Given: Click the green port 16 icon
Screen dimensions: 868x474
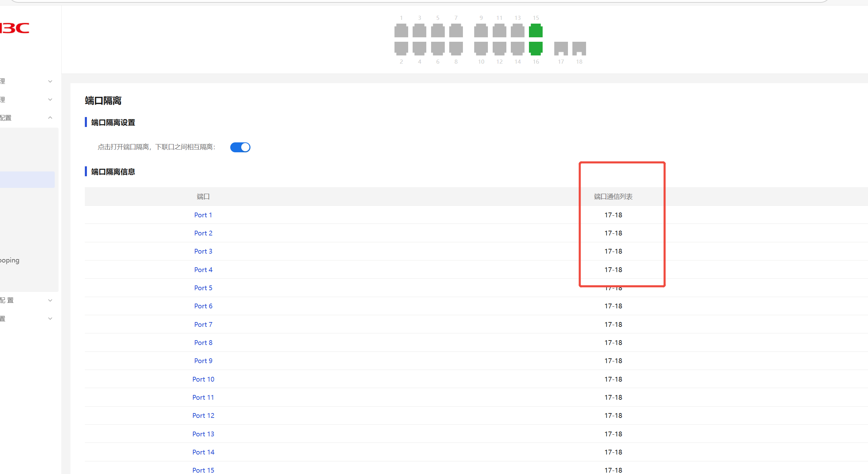Looking at the screenshot, I should [x=535, y=48].
